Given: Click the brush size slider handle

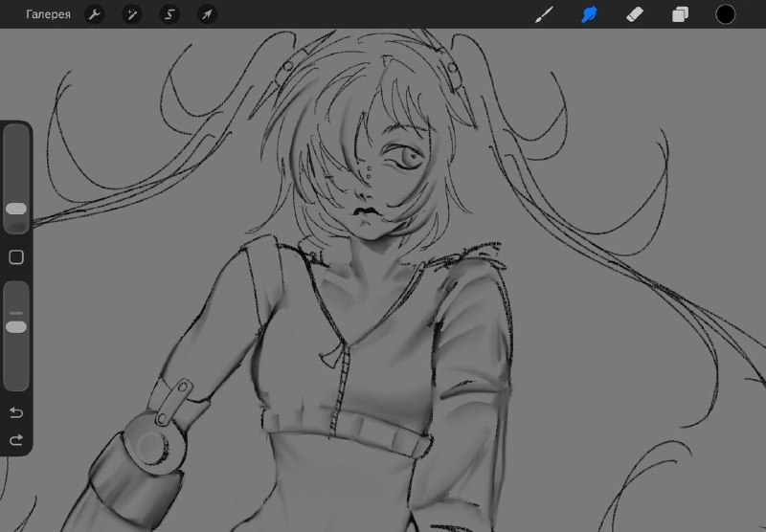Looking at the screenshot, I should coord(16,209).
